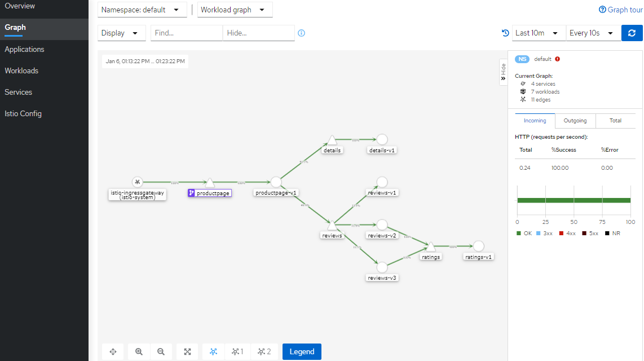Start the Graph tour link
The image size is (644, 361).
[x=625, y=10]
